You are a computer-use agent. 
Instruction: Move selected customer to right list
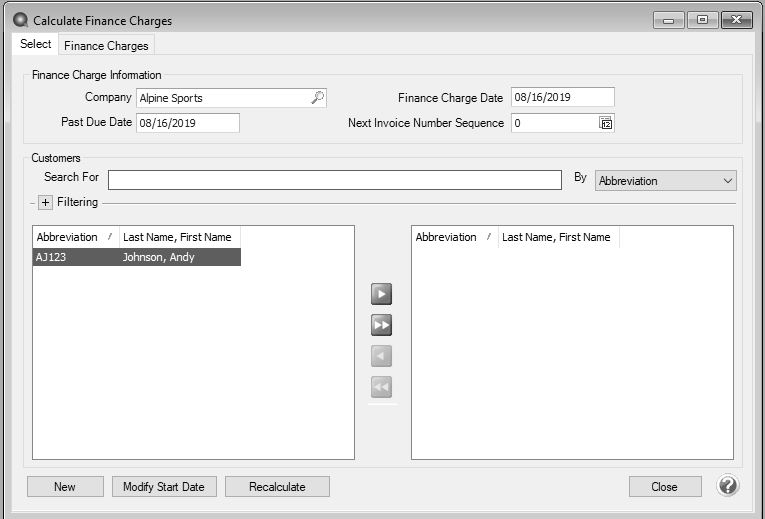pos(381,294)
